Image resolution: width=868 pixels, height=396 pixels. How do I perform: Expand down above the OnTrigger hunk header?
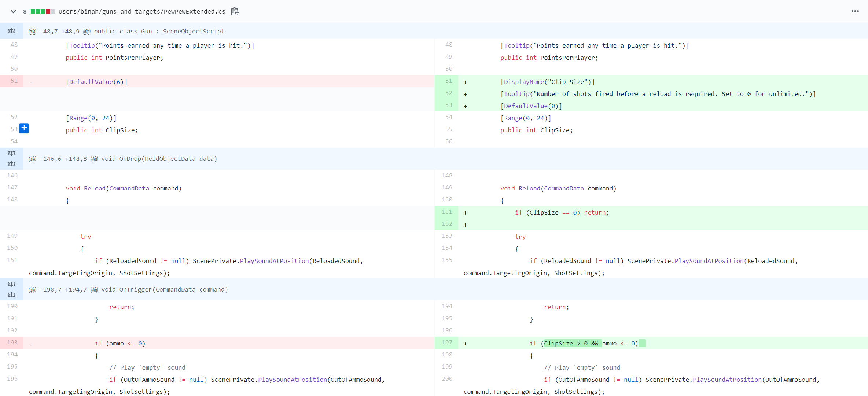pyautogui.click(x=11, y=284)
